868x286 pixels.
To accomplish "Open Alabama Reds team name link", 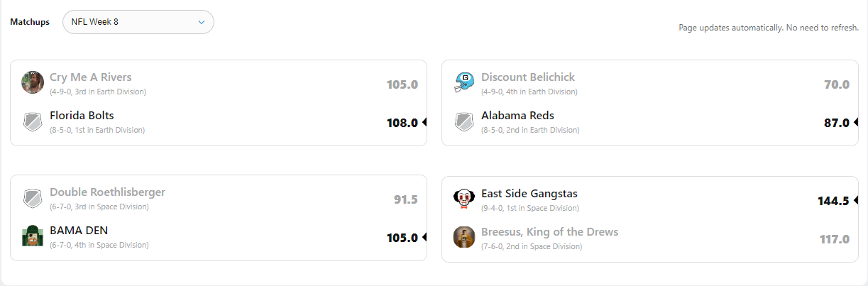I will click(x=517, y=116).
